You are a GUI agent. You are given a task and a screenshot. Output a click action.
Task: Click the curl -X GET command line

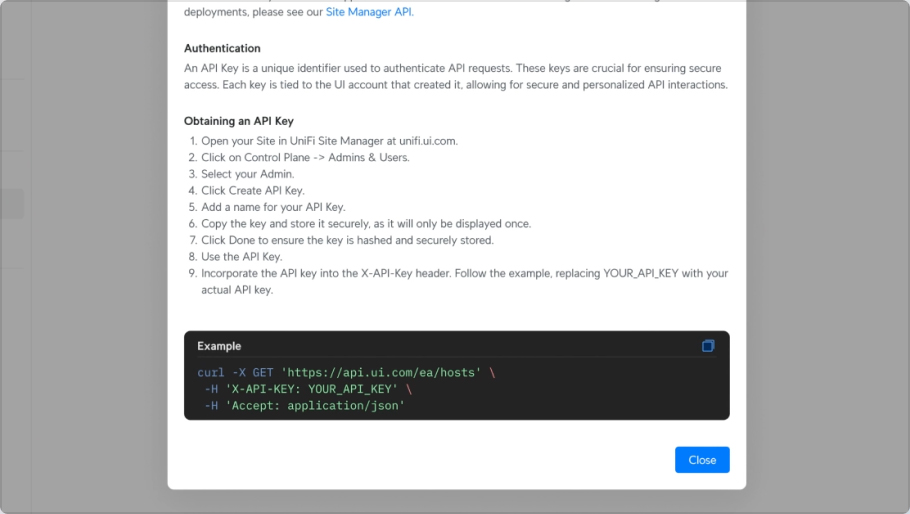[x=346, y=372]
